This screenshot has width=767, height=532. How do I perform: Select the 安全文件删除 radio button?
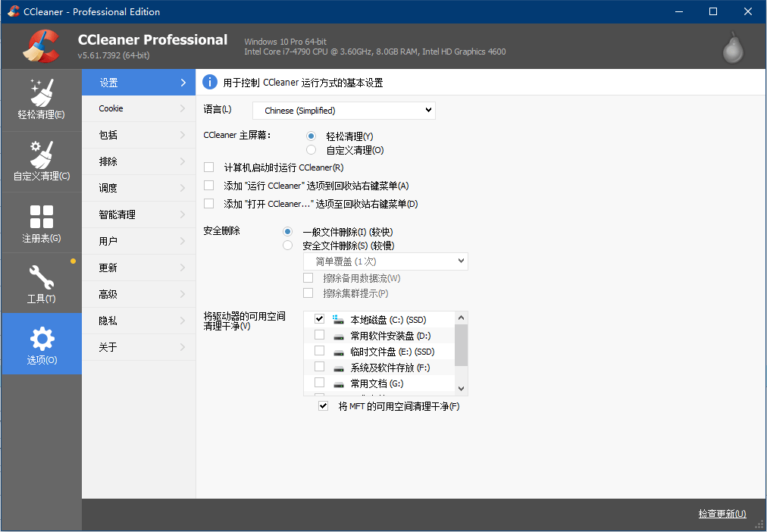tap(287, 245)
